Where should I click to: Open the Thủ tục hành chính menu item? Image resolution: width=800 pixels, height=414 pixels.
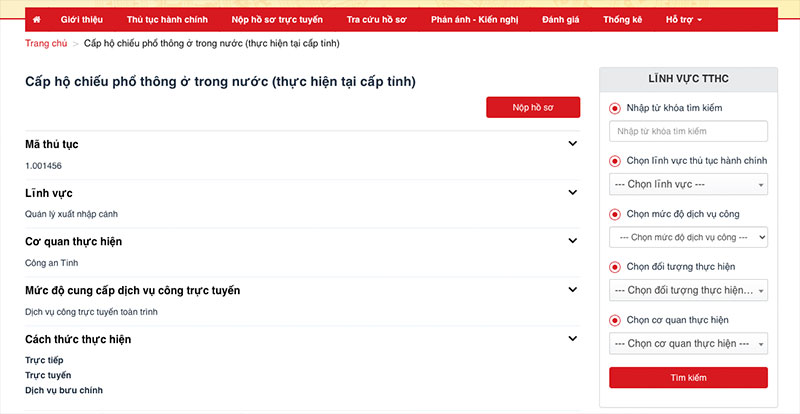point(167,19)
